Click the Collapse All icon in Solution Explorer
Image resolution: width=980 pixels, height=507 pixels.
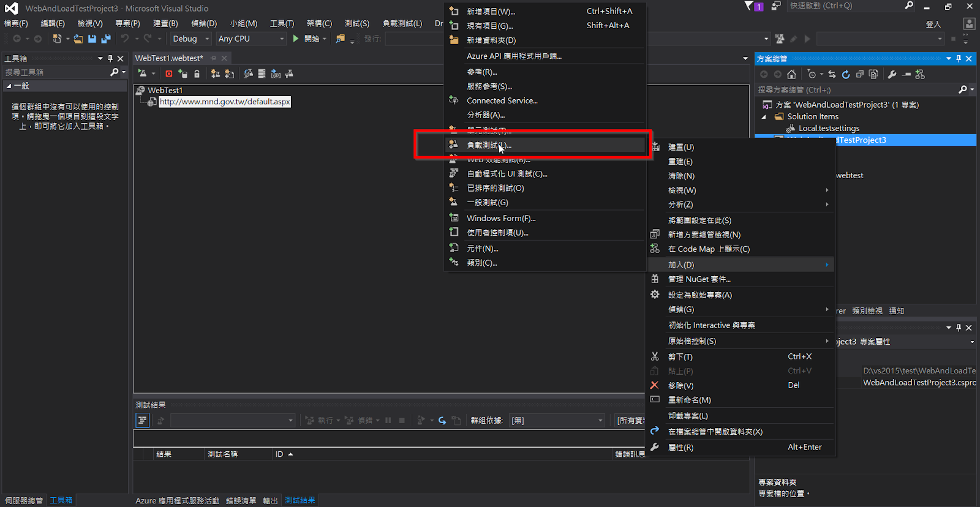coord(860,74)
